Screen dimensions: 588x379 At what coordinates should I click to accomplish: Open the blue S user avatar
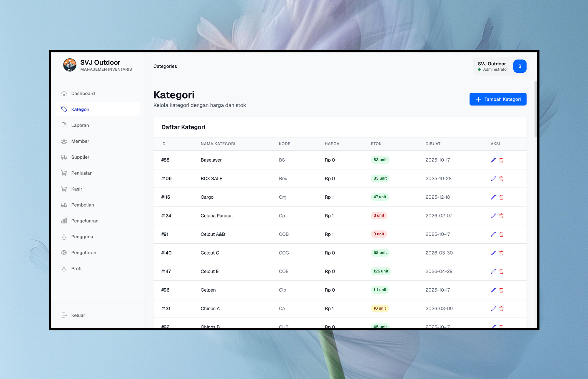tap(520, 66)
